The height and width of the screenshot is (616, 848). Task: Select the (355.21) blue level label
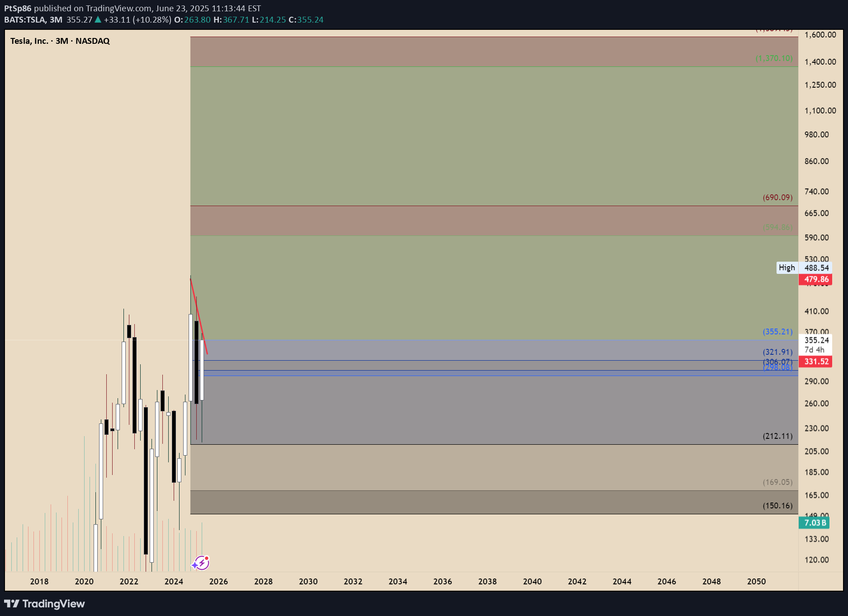(x=777, y=332)
